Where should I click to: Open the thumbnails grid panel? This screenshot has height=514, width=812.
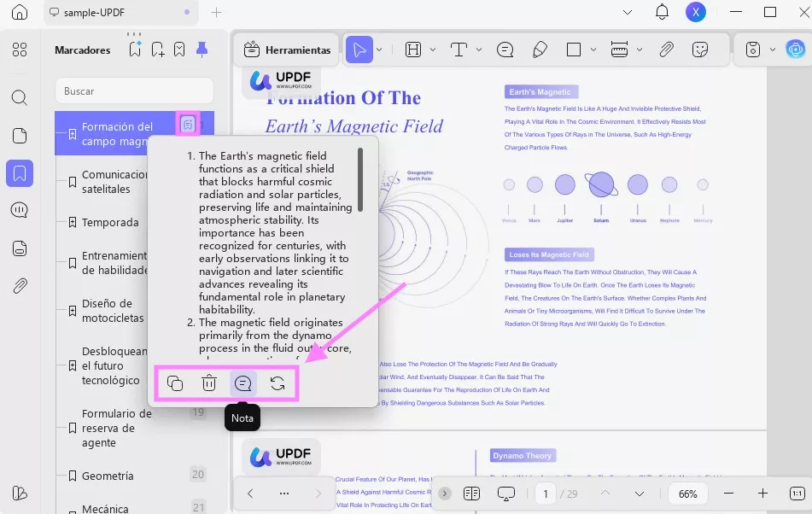(20, 50)
